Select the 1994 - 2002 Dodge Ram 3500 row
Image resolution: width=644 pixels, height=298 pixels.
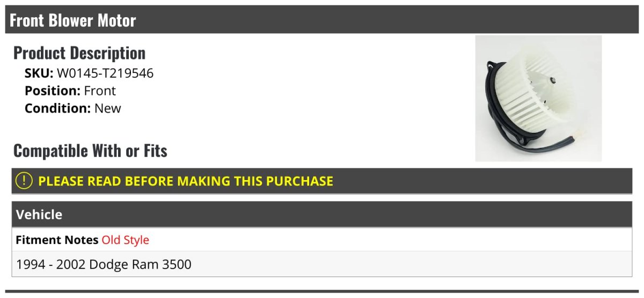tap(104, 264)
